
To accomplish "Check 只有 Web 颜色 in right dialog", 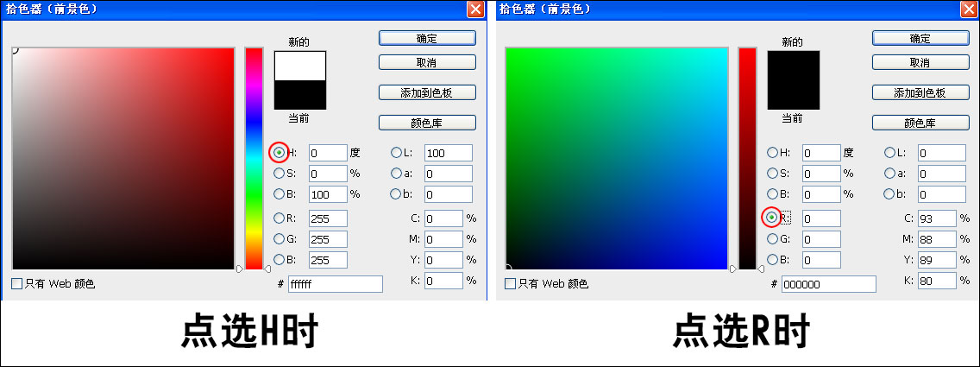I will (x=511, y=284).
